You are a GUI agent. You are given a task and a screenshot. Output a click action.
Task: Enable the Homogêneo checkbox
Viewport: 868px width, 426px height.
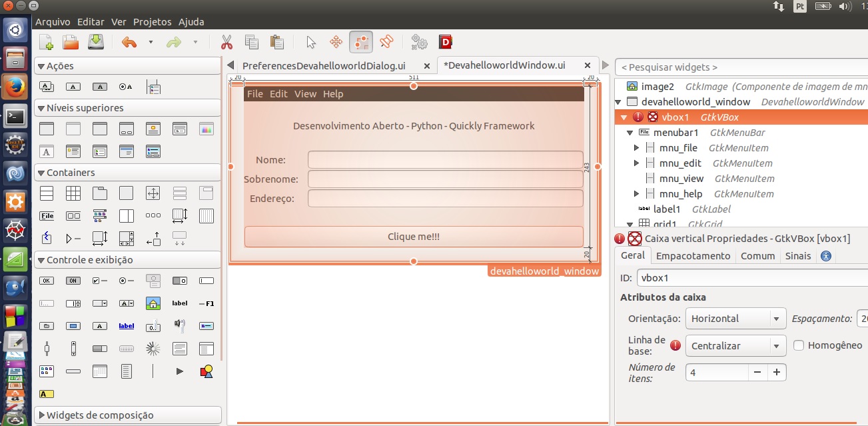(x=799, y=345)
